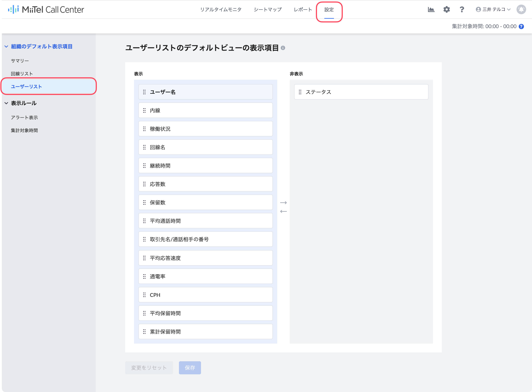Collapse the 組織のデフォルト表示項目 section chevron
This screenshot has width=532, height=392.
pos(6,47)
